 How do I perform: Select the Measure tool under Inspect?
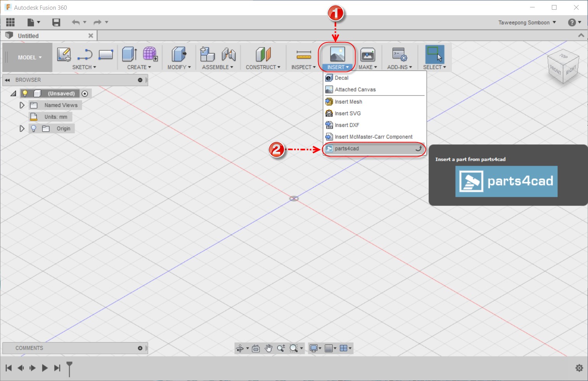(x=303, y=54)
